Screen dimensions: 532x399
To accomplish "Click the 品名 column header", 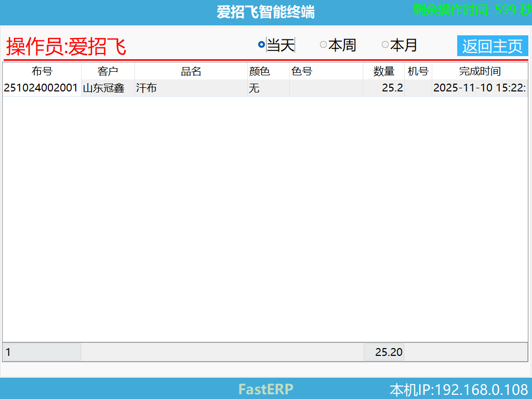I will (x=190, y=71).
